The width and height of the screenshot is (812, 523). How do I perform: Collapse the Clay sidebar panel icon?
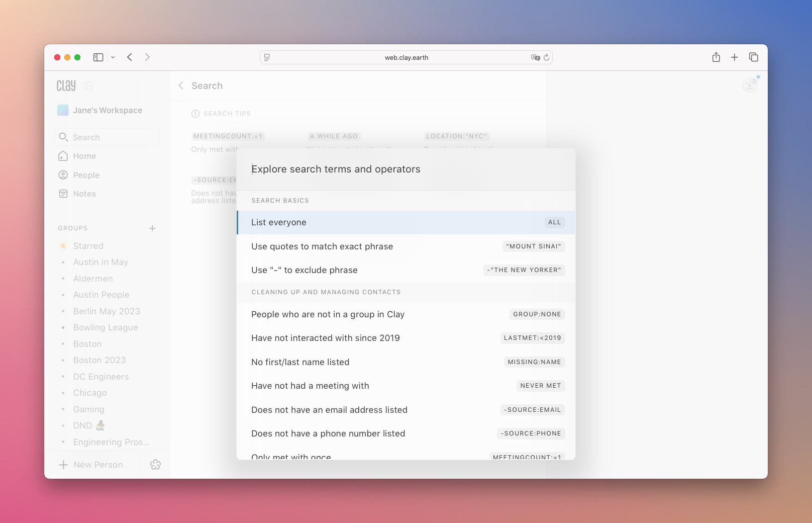(x=89, y=86)
